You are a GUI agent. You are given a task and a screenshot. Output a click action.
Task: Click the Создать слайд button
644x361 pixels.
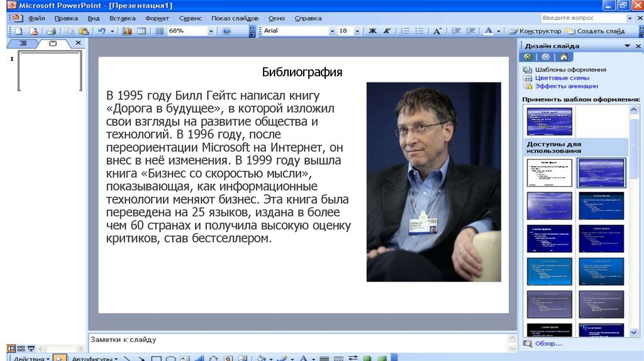pos(596,31)
